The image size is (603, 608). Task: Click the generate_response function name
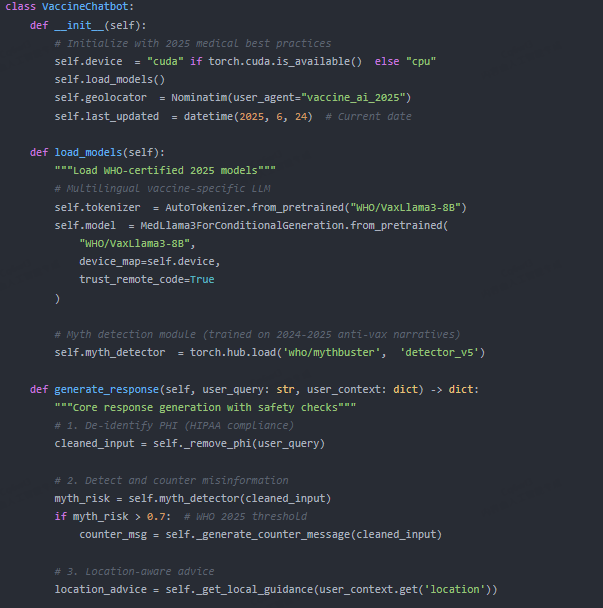point(107,389)
